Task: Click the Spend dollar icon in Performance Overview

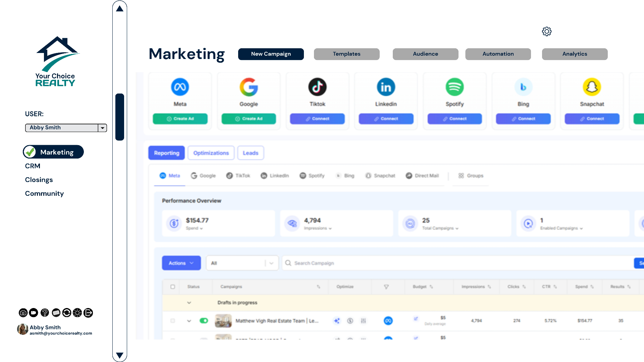Action: pyautogui.click(x=174, y=223)
